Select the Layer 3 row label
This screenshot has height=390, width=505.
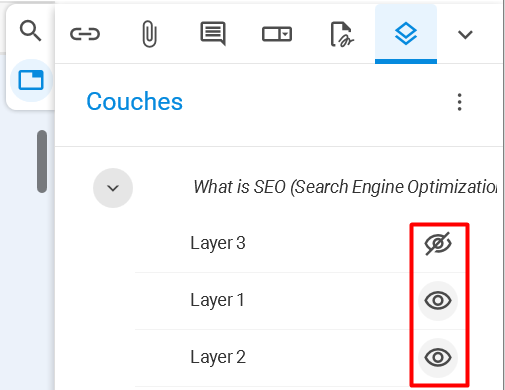click(218, 243)
